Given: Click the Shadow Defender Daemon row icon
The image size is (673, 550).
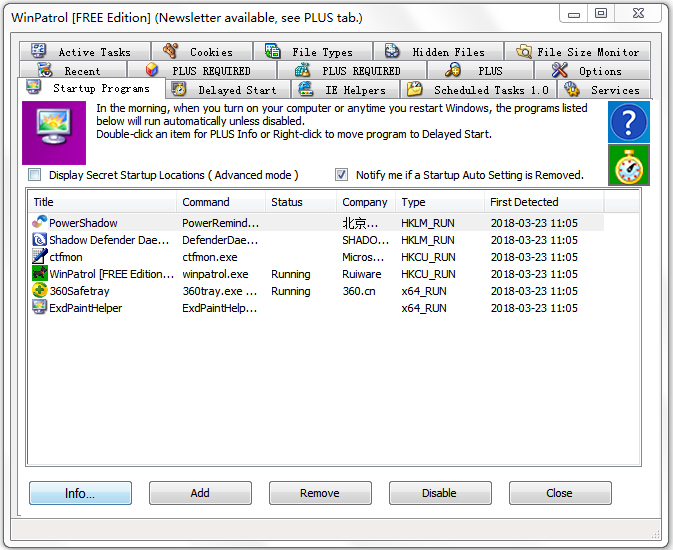Looking at the screenshot, I should pos(39,240).
